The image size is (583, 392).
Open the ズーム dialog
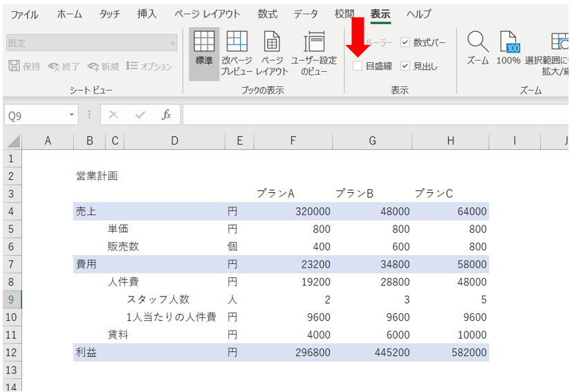[x=478, y=48]
